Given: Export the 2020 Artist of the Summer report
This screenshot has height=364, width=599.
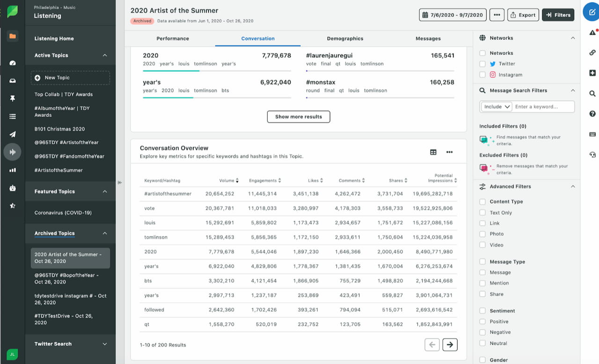Looking at the screenshot, I should [523, 15].
